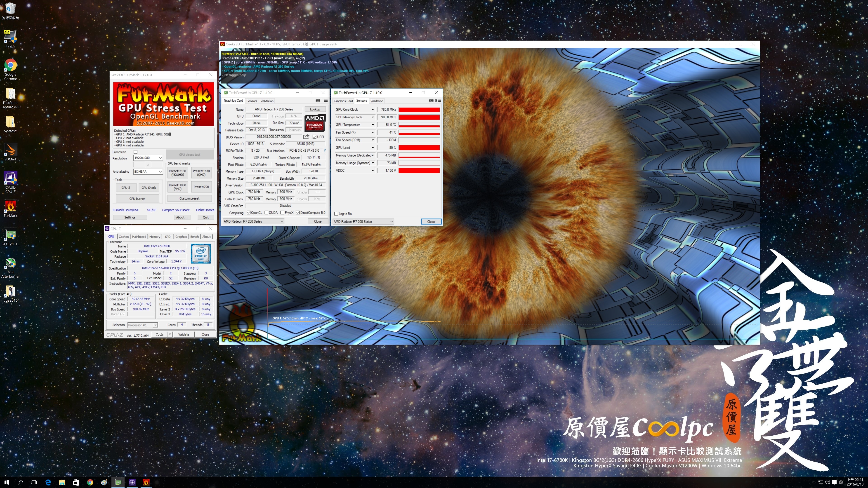Viewport: 868px width, 488px height.
Task: Enable the Log to file checkbox
Action: [336, 213]
